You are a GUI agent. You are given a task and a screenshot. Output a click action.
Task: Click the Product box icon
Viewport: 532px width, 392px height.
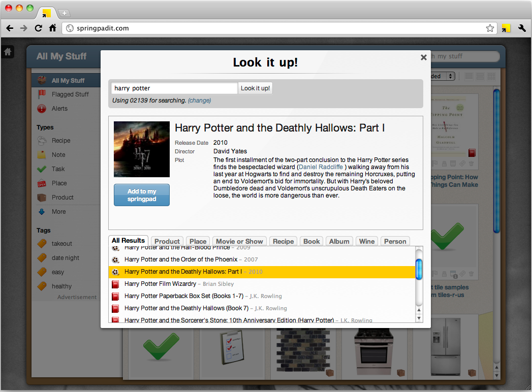point(42,198)
